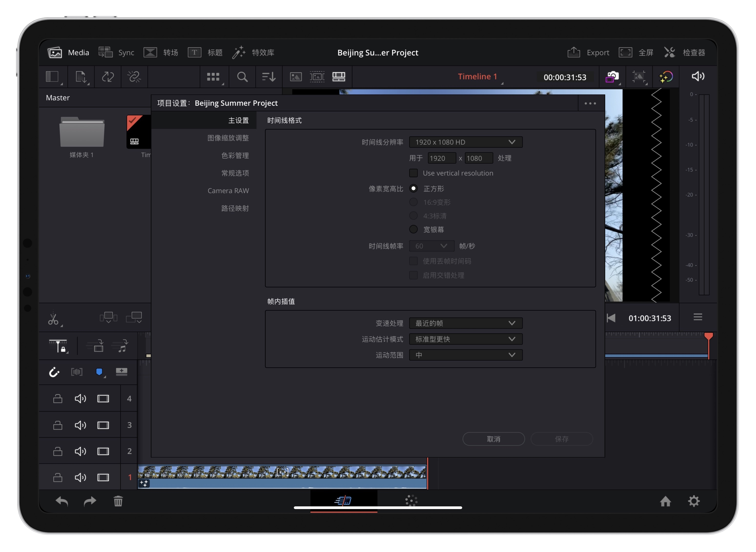Open the Media pool icon

(55, 52)
